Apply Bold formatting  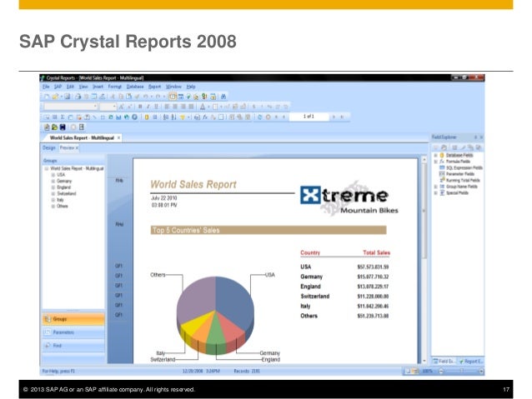pyautogui.click(x=140, y=107)
